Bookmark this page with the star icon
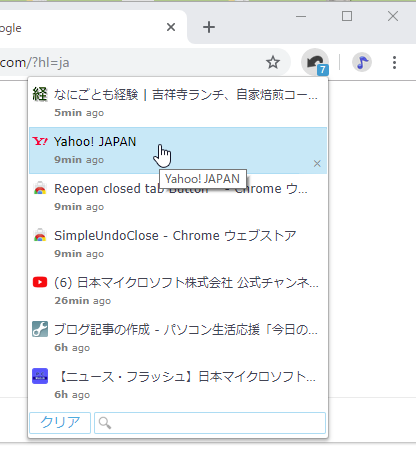The height and width of the screenshot is (452, 416). 273,62
